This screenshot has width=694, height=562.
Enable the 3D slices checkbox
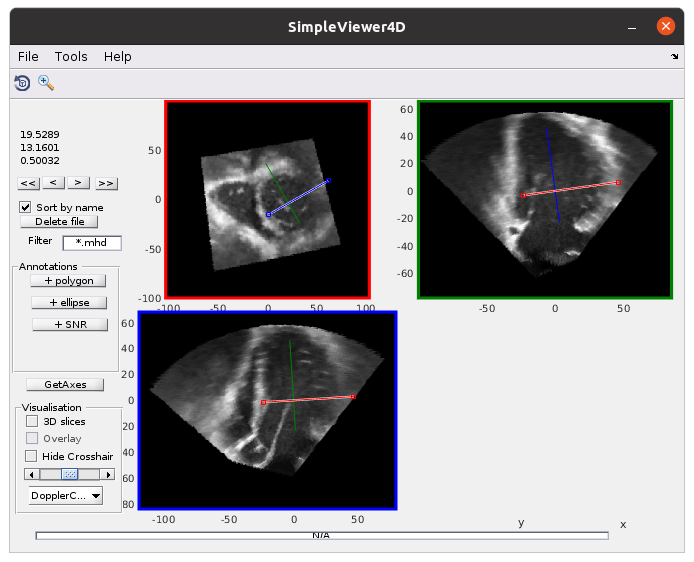32,422
